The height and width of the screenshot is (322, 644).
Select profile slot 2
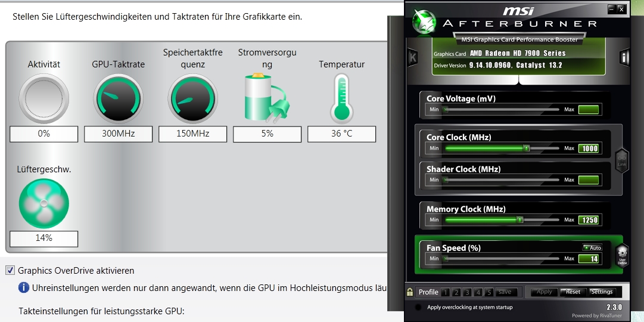coord(456,292)
